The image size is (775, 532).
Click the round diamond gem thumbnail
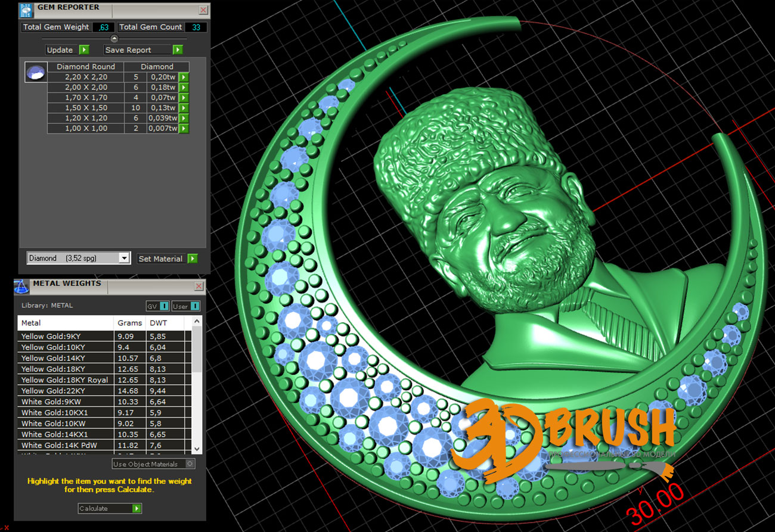[x=35, y=73]
